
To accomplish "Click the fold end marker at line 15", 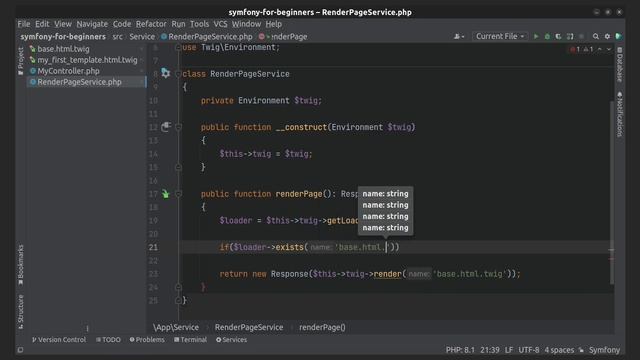I will (x=178, y=167).
